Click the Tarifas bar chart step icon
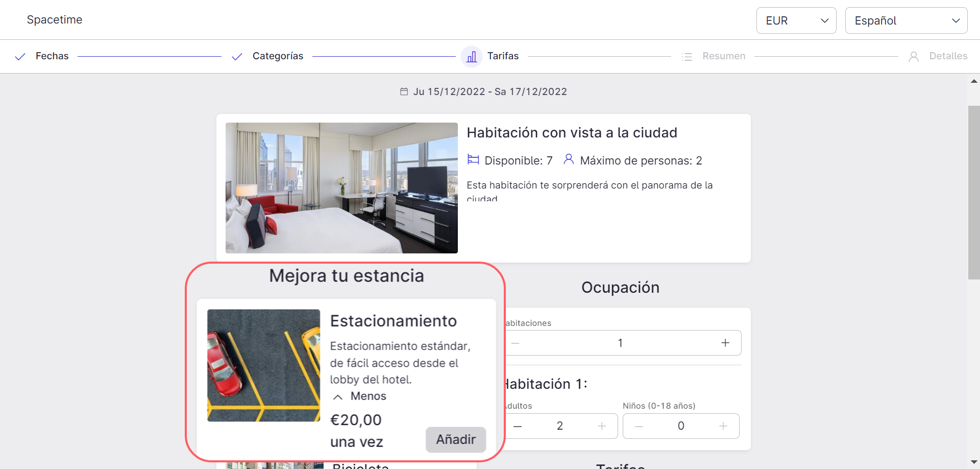This screenshot has width=980, height=469. click(x=472, y=56)
